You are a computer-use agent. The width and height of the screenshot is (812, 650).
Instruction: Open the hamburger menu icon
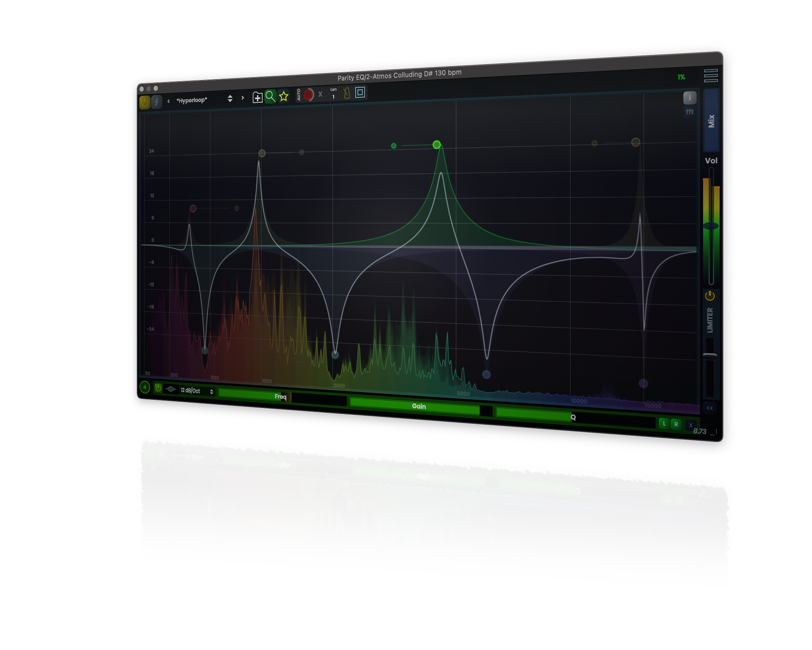click(x=711, y=76)
